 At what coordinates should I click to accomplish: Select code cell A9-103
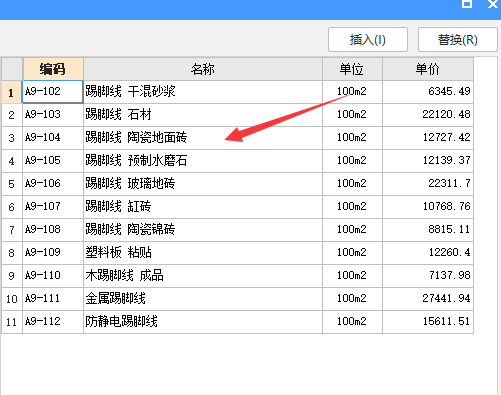pos(53,115)
